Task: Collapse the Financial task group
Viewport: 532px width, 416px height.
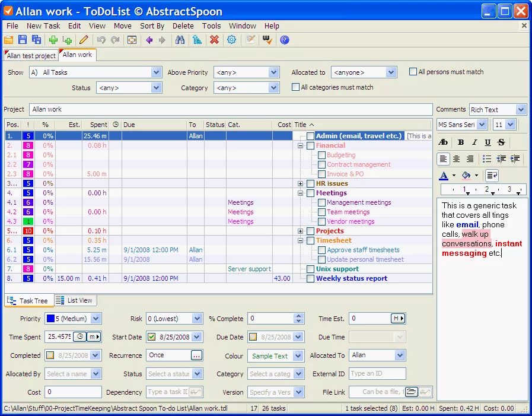Action: (x=300, y=145)
